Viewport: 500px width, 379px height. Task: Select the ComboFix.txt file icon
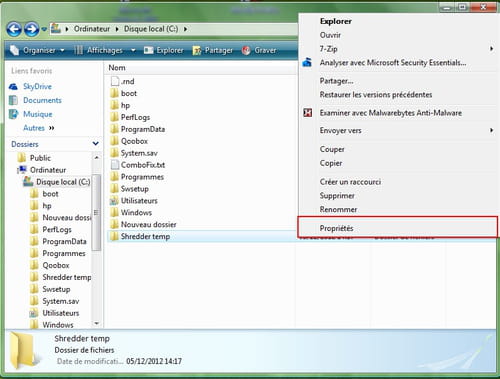click(x=115, y=165)
